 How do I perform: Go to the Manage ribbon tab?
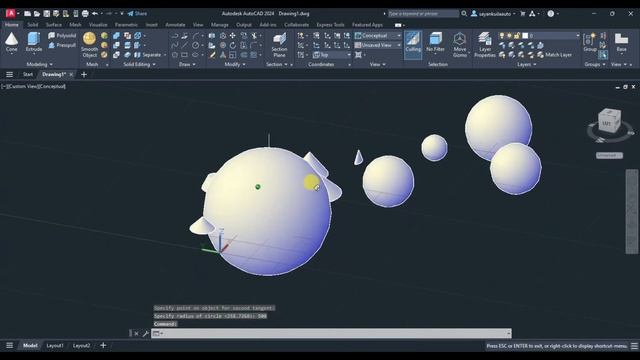(220, 25)
